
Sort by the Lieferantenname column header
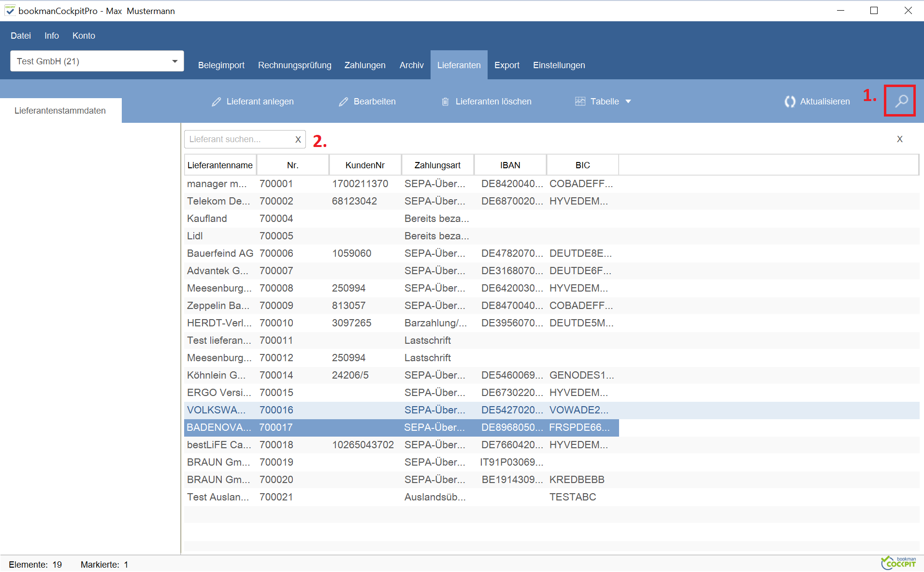click(x=220, y=165)
